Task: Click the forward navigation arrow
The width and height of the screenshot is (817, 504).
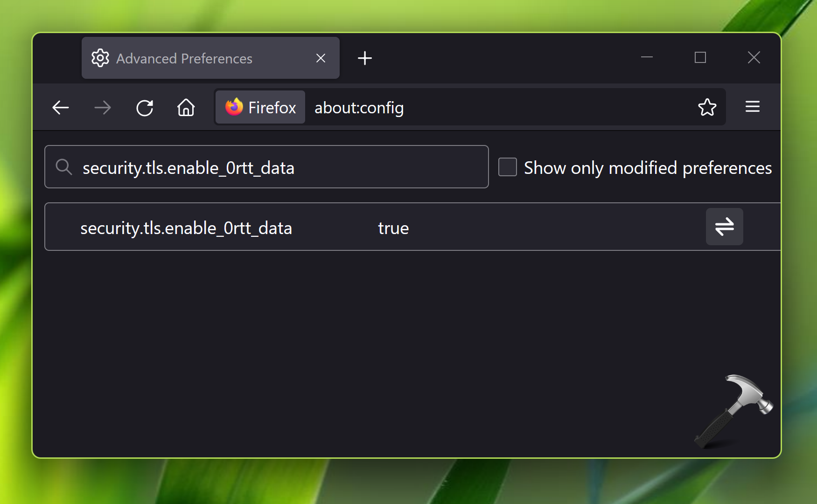Action: tap(103, 108)
